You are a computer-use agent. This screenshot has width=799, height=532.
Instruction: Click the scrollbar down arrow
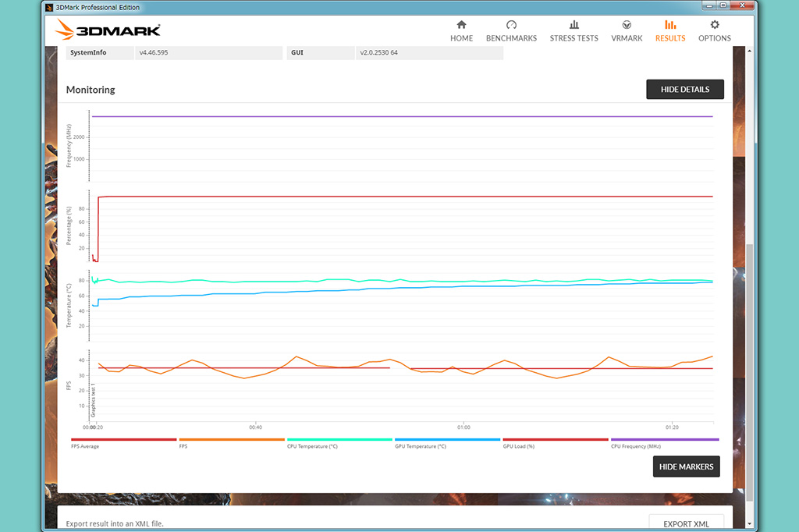[x=749, y=523]
